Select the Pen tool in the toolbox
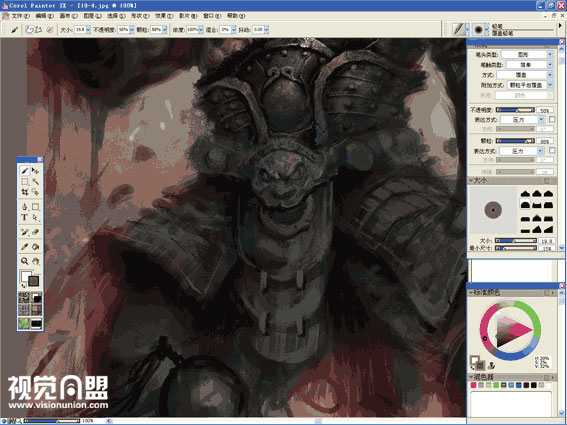The image size is (567, 425). click(x=25, y=207)
